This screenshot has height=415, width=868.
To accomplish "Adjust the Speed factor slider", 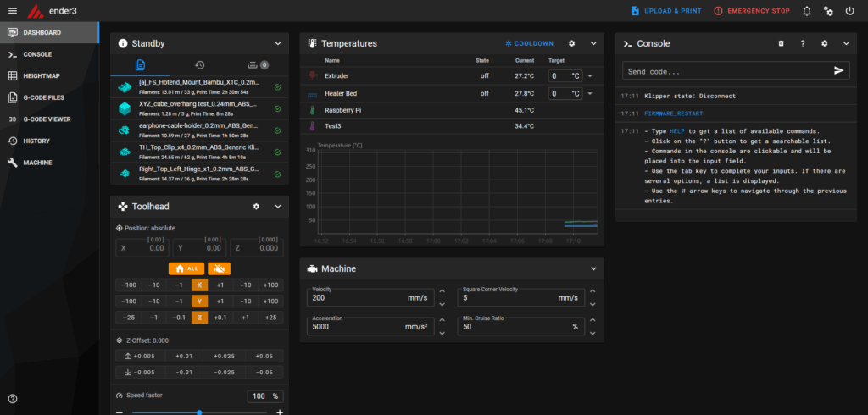I will [x=198, y=412].
